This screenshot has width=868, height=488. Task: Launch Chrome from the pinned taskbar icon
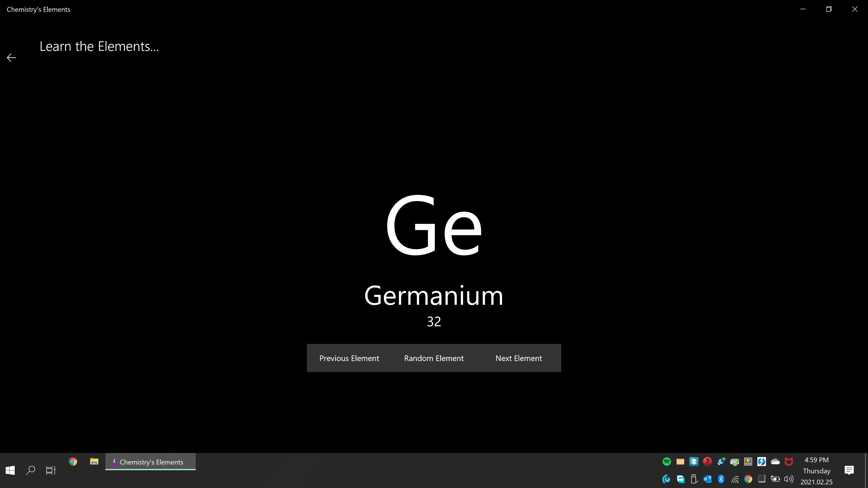[x=73, y=462]
